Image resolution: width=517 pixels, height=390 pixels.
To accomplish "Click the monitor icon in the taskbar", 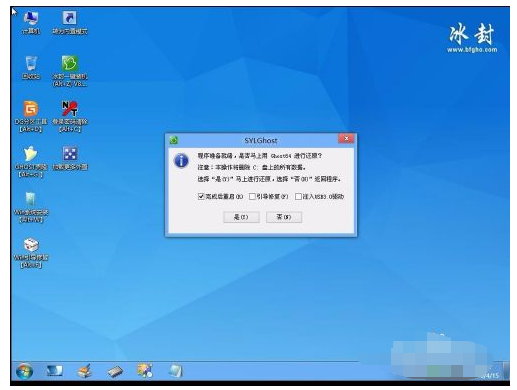I will (54, 371).
